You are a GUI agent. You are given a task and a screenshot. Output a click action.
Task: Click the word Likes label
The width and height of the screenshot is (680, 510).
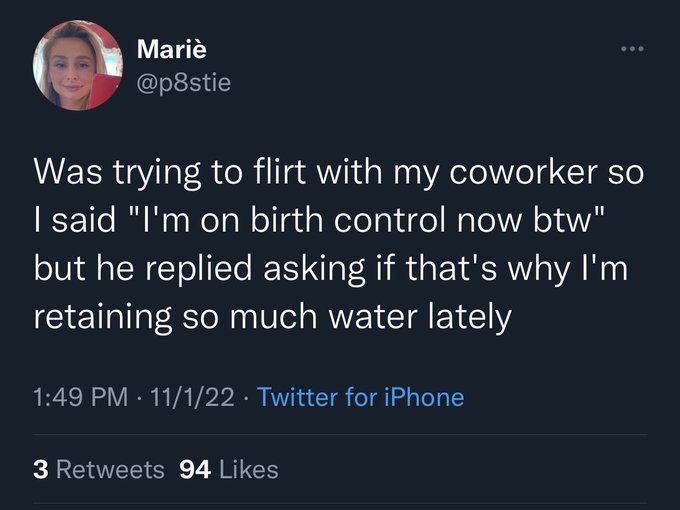pyautogui.click(x=249, y=470)
